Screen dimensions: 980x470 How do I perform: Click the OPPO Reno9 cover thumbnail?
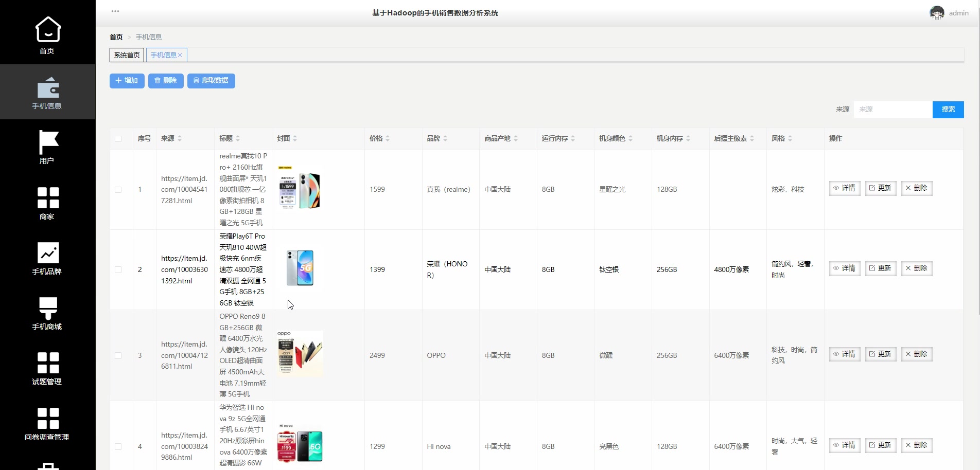[x=300, y=354]
